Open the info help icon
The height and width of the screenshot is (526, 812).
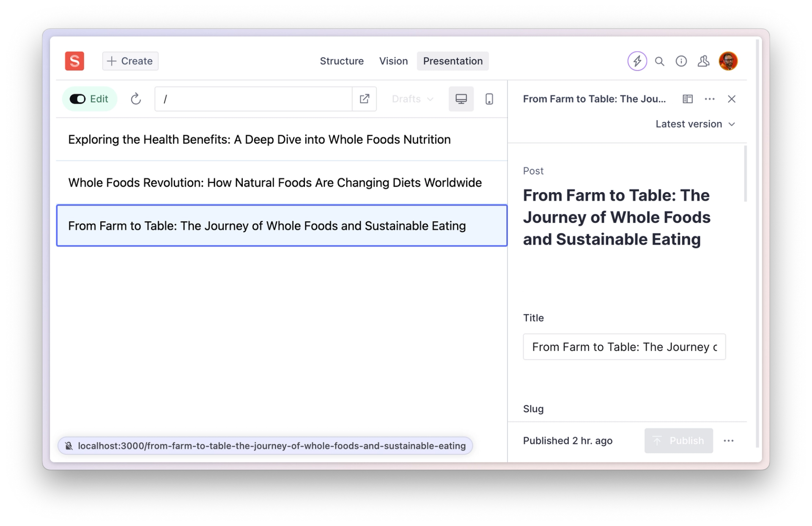click(681, 61)
